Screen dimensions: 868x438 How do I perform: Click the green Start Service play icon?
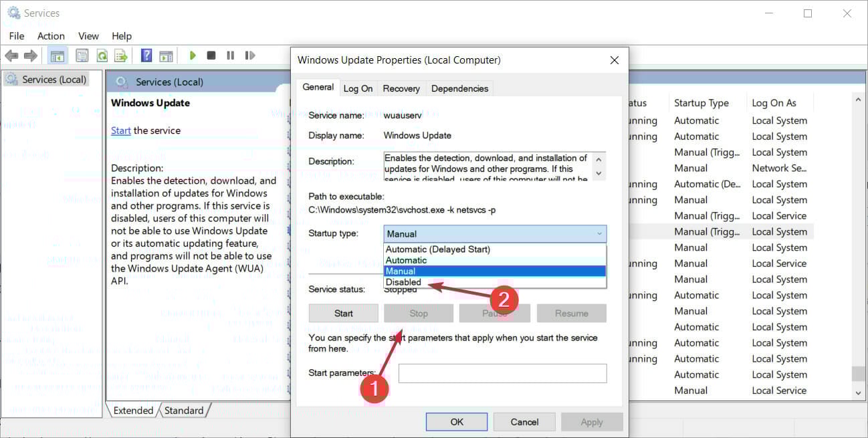pos(193,56)
